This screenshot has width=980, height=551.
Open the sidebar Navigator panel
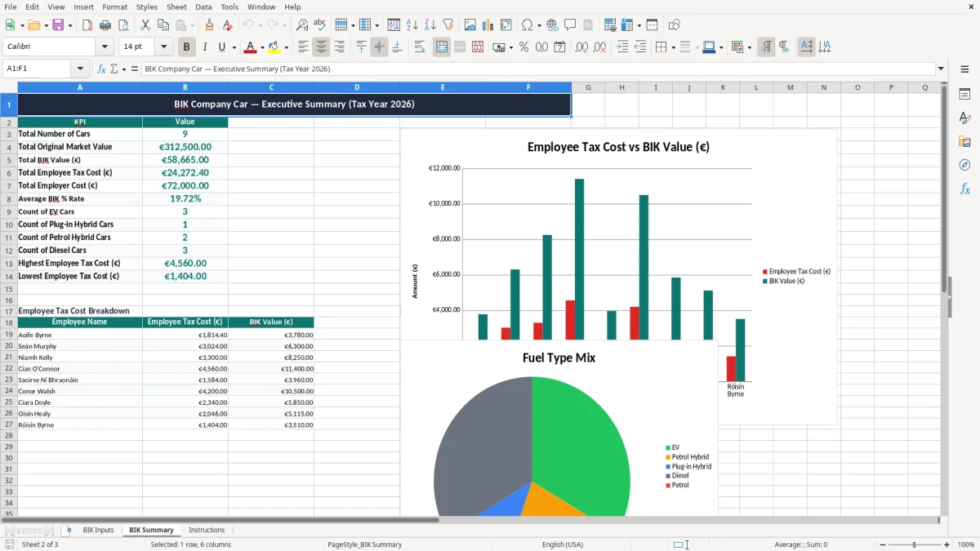964,165
